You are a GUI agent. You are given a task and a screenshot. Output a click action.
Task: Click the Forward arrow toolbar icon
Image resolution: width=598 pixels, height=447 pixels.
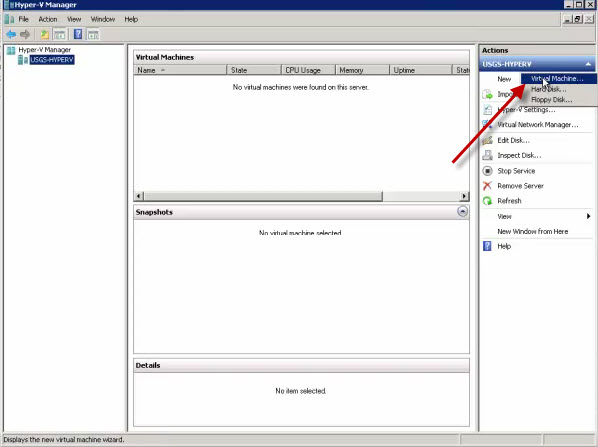[25, 34]
